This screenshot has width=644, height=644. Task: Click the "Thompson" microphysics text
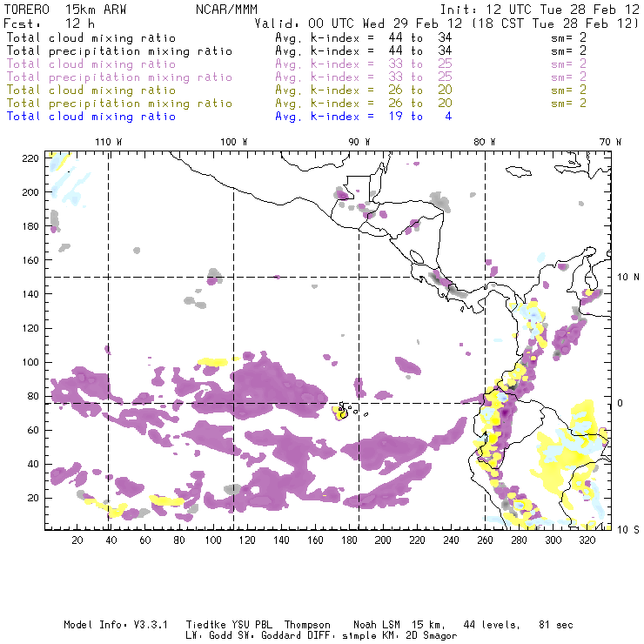coord(307,625)
